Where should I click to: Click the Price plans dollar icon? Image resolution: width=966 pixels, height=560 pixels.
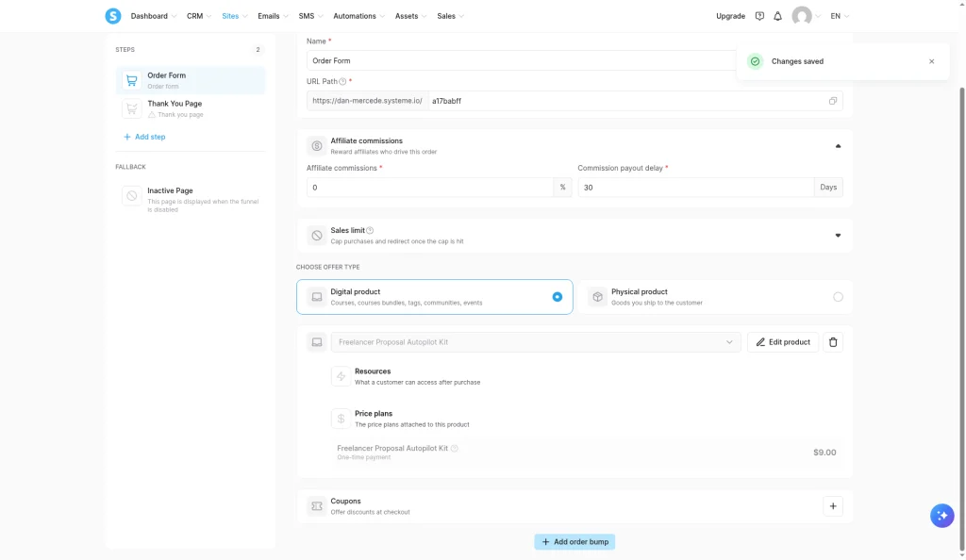click(341, 419)
